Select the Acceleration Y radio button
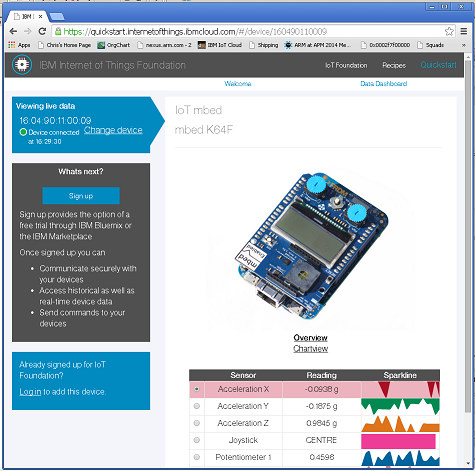 (x=197, y=406)
